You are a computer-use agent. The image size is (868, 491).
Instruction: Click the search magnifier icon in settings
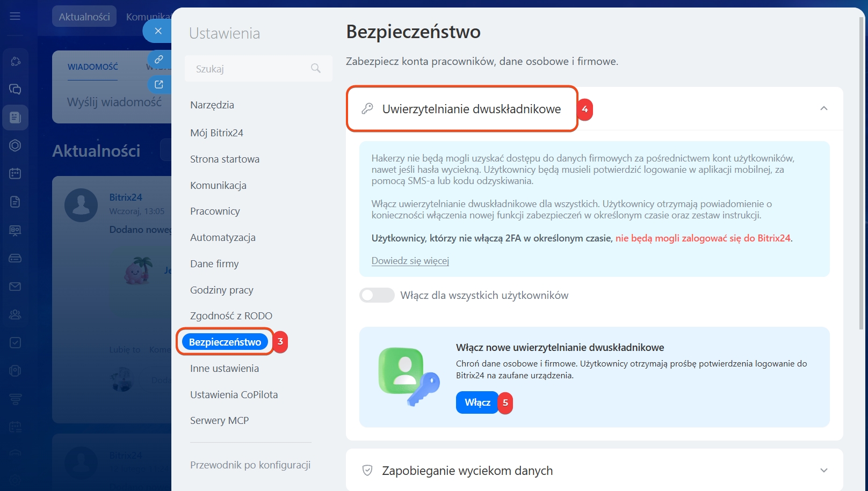(316, 68)
